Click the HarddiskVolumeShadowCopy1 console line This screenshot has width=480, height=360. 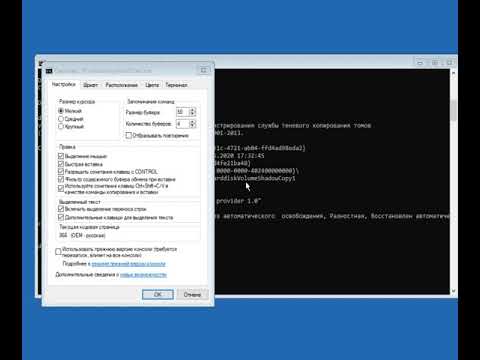point(255,178)
